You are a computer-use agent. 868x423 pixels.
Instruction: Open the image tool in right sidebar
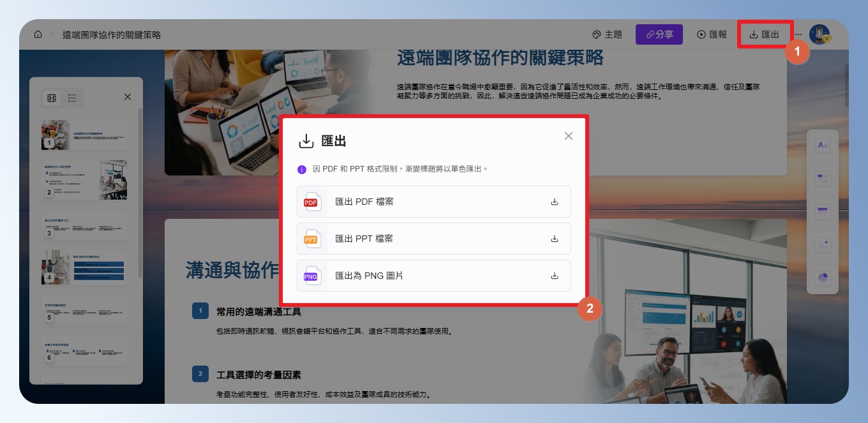[822, 244]
